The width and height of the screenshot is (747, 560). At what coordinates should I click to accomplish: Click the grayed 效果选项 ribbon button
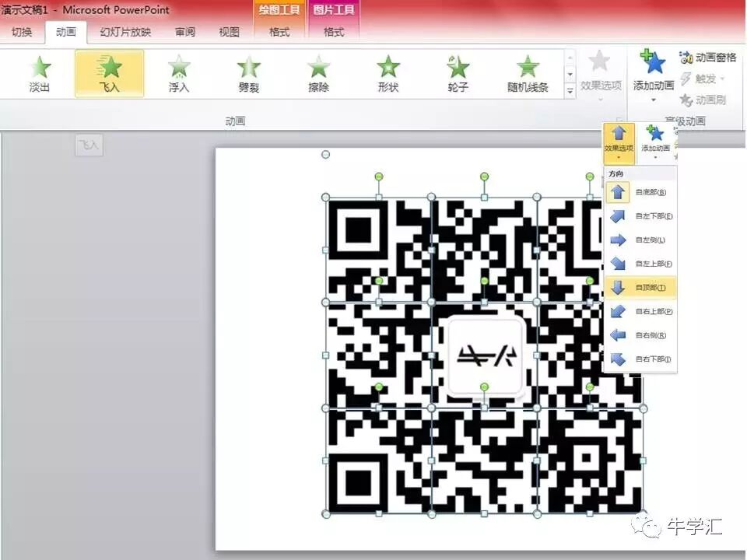(600, 76)
